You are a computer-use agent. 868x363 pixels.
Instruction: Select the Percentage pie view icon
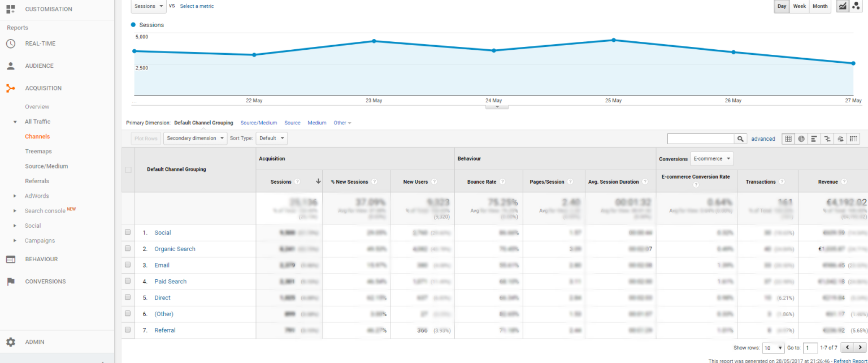coord(801,139)
